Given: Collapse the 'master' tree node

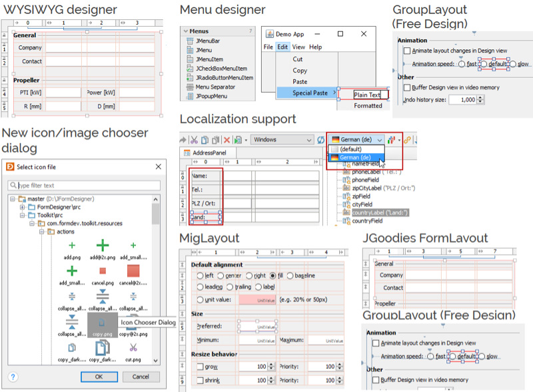Looking at the screenshot, I should coord(12,199).
